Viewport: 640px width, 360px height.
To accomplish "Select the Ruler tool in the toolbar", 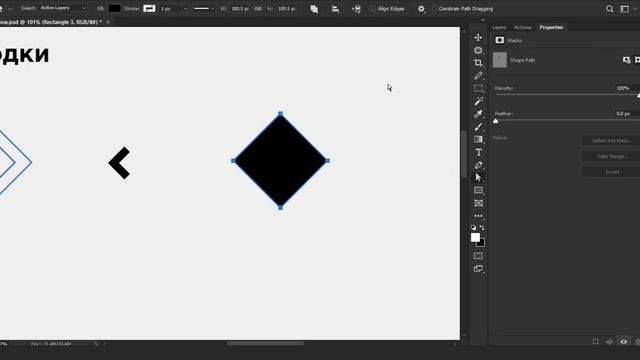I will point(478,76).
